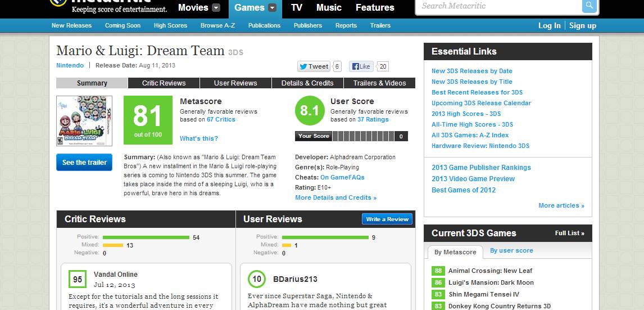Click the Vandal Online 95 score badge
This screenshot has height=310, width=644.
[78, 279]
